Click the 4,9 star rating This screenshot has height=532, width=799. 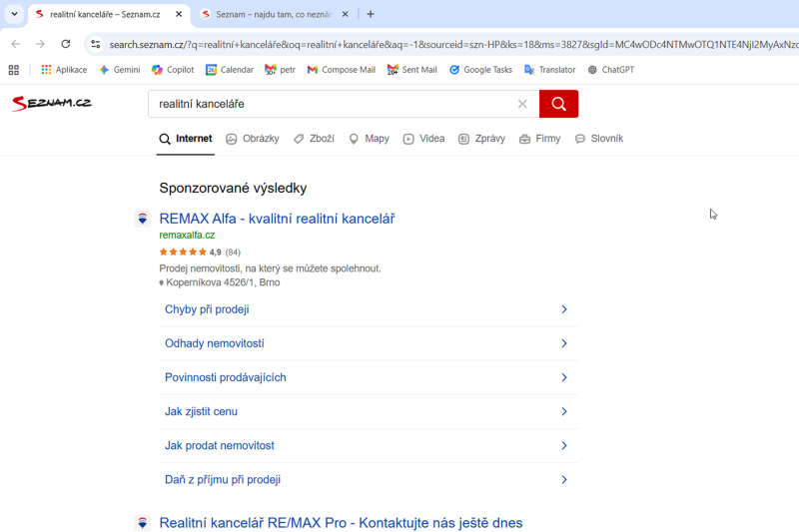click(200, 252)
